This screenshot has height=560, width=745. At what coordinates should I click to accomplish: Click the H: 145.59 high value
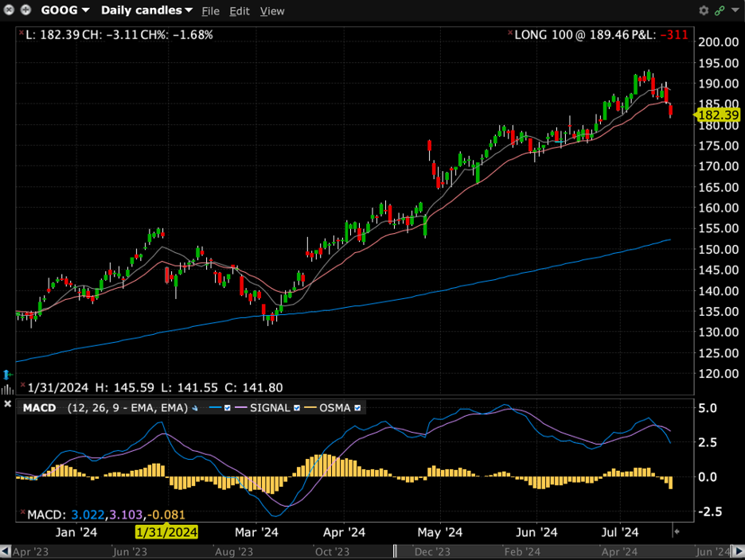pos(124,387)
